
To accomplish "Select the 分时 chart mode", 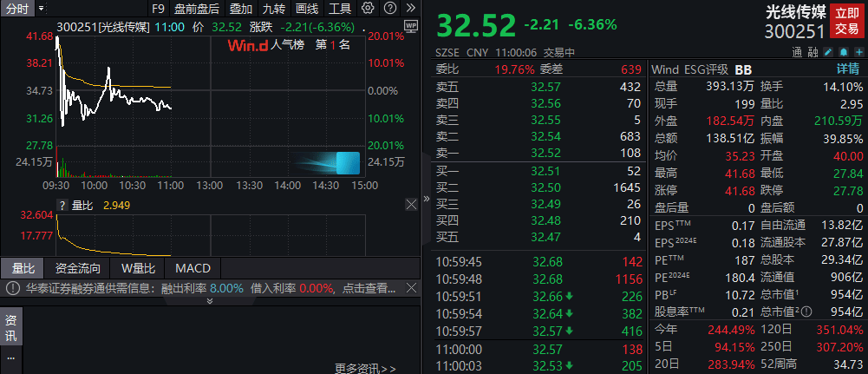I will click(16, 9).
